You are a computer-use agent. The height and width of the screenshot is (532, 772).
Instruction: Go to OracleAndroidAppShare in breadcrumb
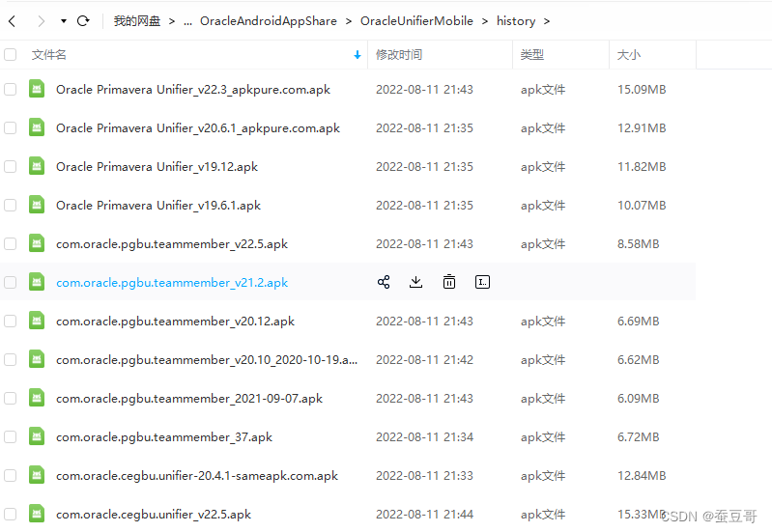click(x=269, y=21)
